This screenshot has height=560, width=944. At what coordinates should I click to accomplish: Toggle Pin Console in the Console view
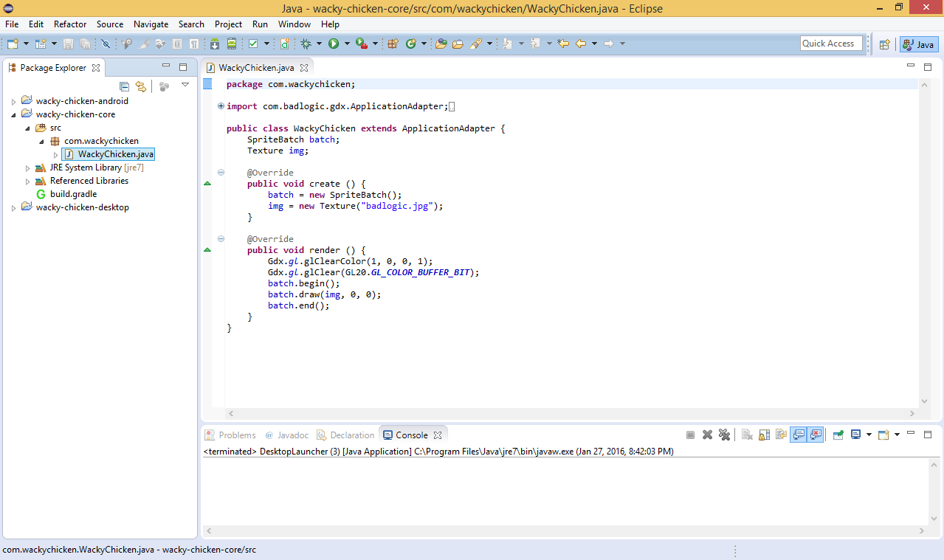coord(838,435)
